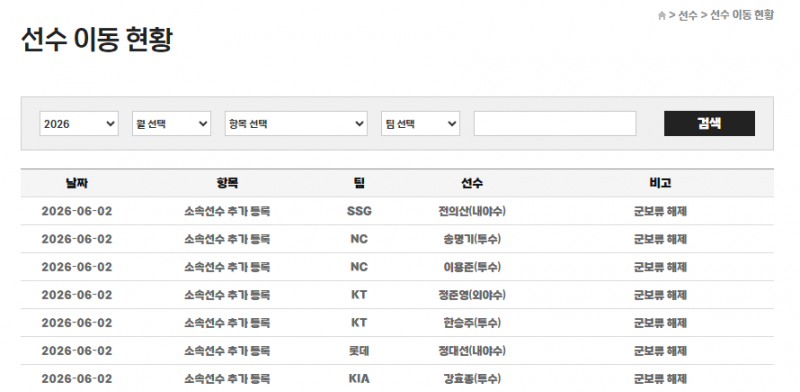Click the KT cell in the 한승주 row
Viewport: 800px width, 392px height.
click(359, 323)
